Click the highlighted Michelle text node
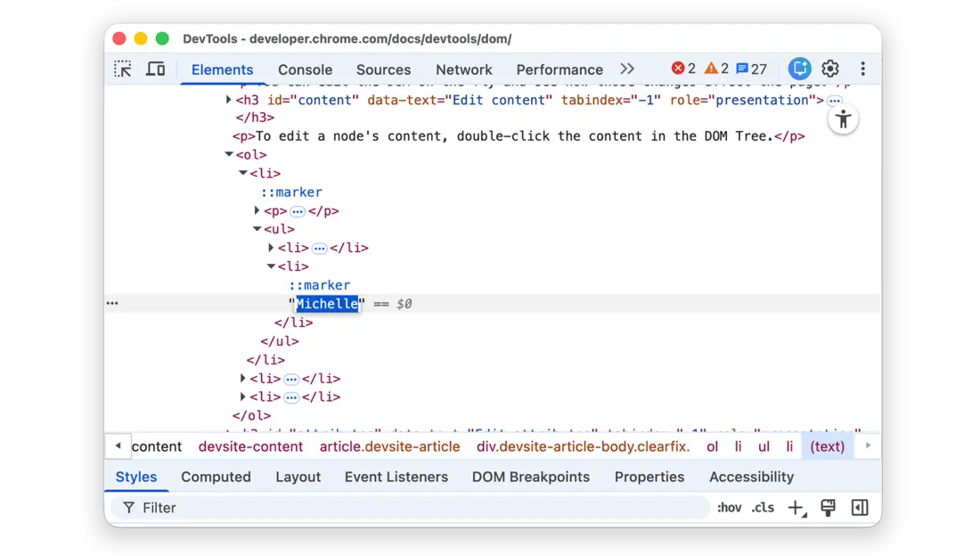The width and height of the screenshot is (980, 556). 328,304
